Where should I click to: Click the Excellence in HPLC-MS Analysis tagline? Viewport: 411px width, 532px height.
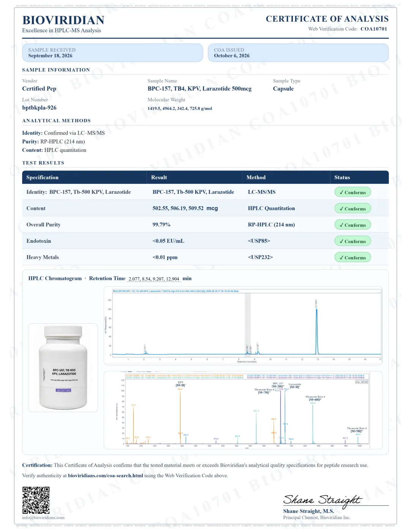[x=62, y=31]
